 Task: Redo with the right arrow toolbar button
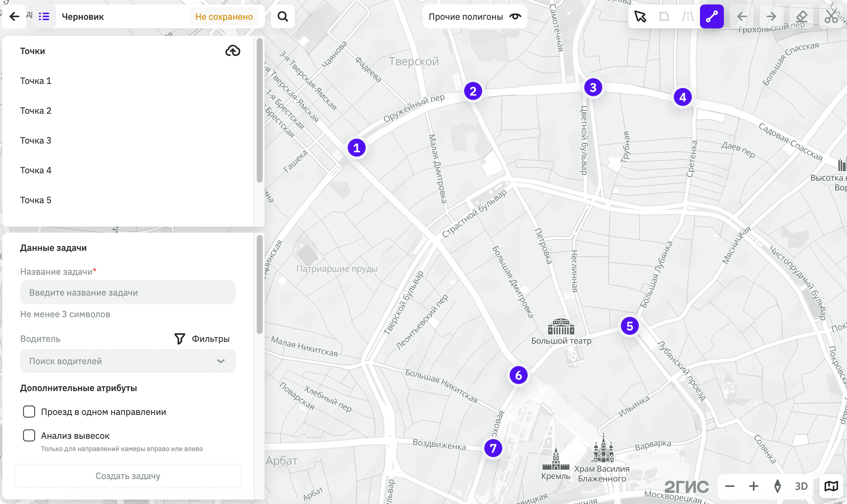click(x=772, y=16)
